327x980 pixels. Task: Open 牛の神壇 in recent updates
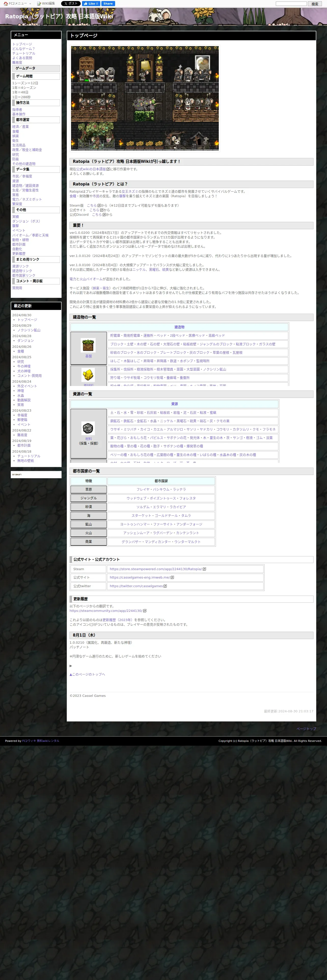point(24,366)
